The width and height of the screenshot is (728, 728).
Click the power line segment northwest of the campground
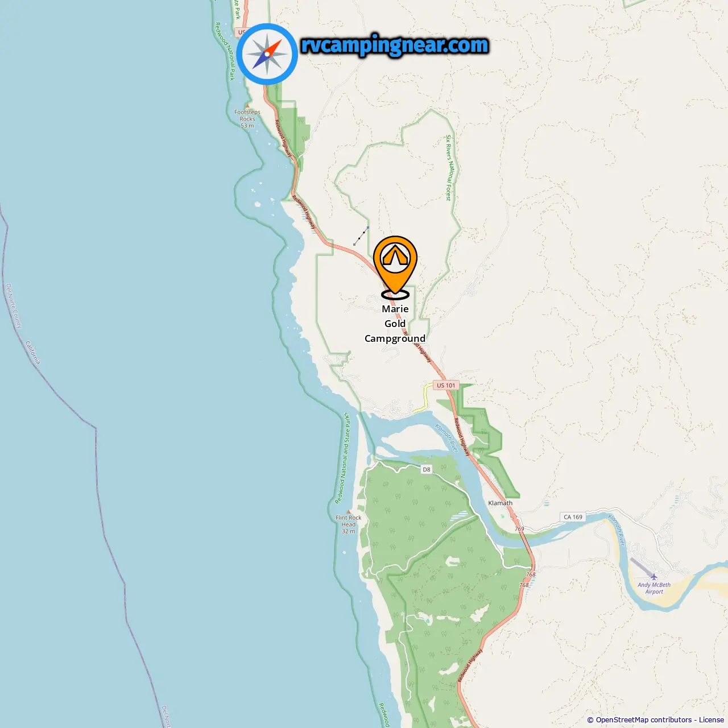pos(361,236)
